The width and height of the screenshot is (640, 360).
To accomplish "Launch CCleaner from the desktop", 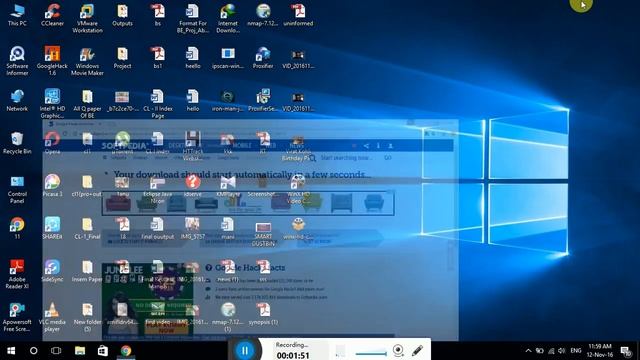I will coord(52,15).
